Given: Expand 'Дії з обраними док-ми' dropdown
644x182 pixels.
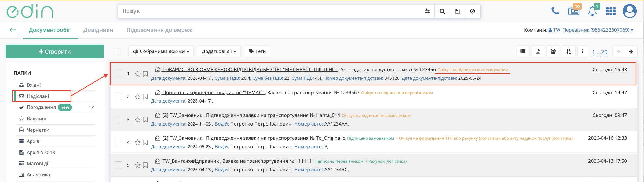Looking at the screenshot, I should [161, 51].
